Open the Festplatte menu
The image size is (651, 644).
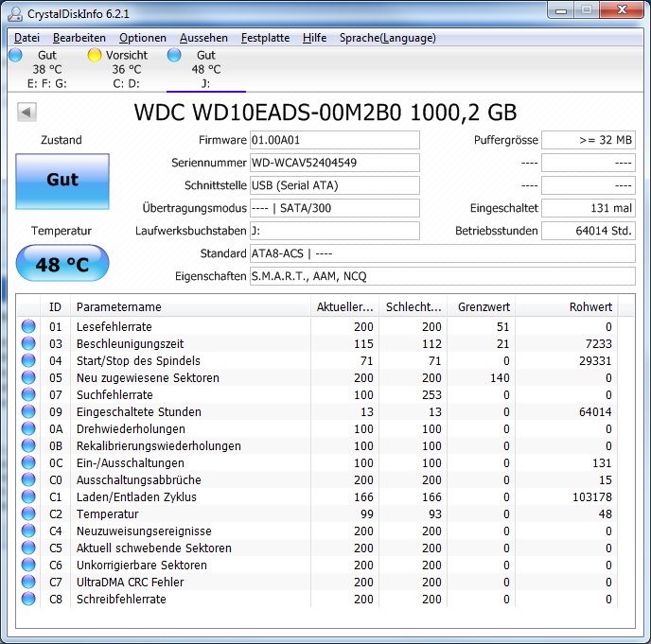tap(265, 38)
